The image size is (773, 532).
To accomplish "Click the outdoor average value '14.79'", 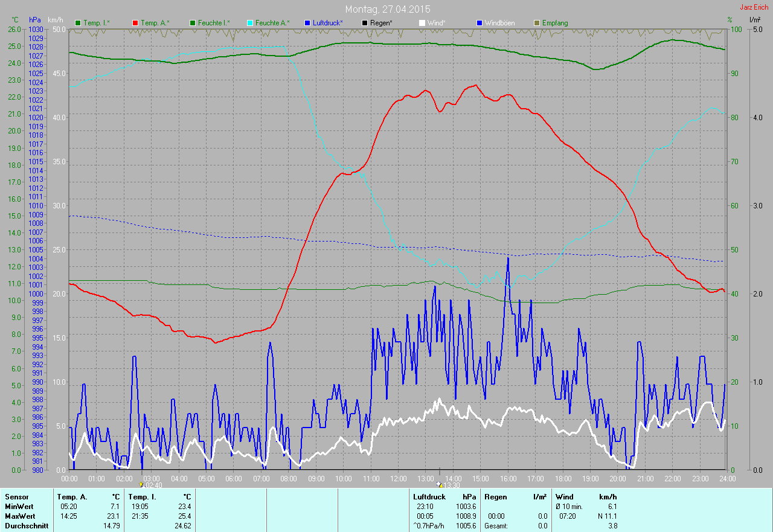I will (x=111, y=526).
